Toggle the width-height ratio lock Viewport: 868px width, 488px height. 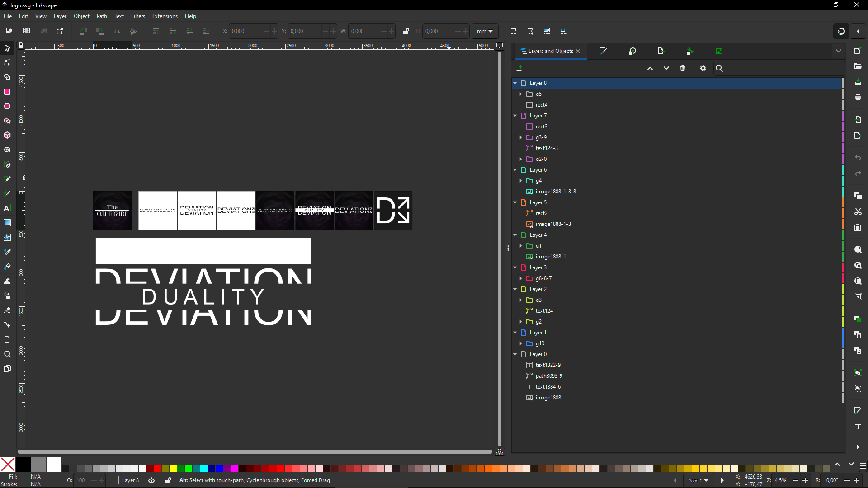(x=406, y=31)
